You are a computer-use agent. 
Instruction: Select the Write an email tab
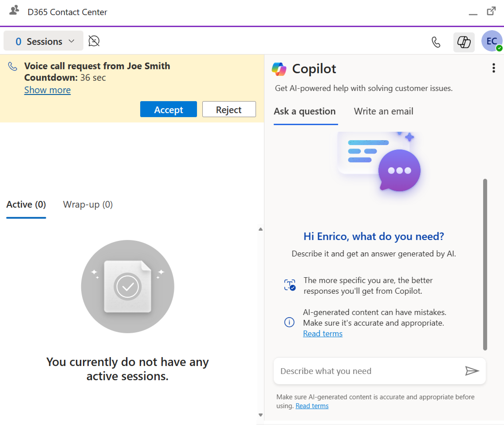click(383, 111)
